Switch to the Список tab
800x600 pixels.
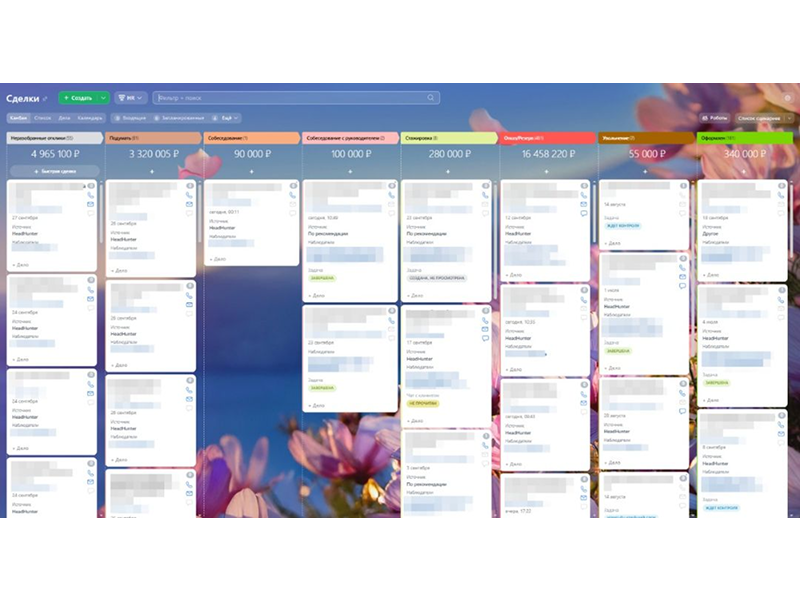43,118
